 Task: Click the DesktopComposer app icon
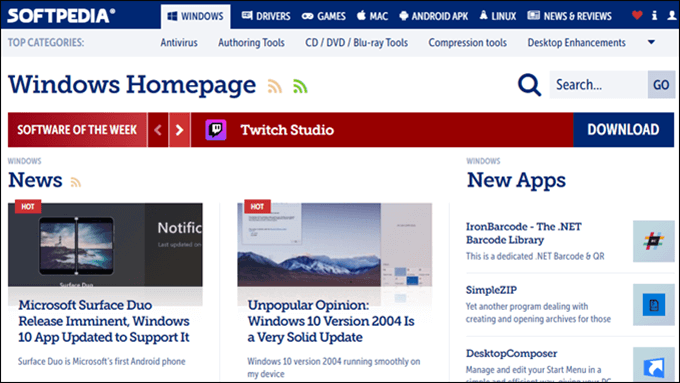point(654,365)
